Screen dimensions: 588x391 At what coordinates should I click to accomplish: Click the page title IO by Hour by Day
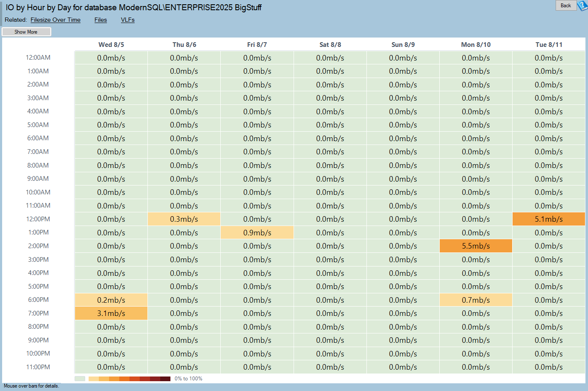[x=133, y=7]
